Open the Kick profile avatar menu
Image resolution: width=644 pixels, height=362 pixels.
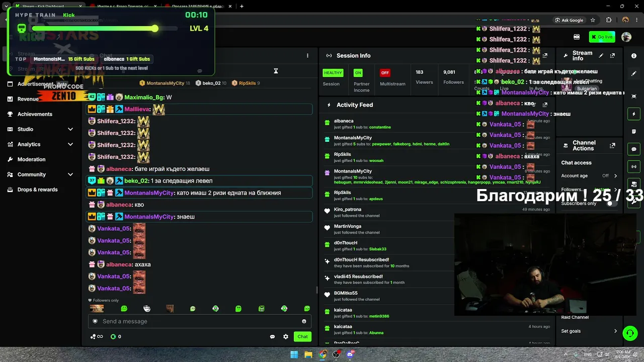click(x=626, y=37)
